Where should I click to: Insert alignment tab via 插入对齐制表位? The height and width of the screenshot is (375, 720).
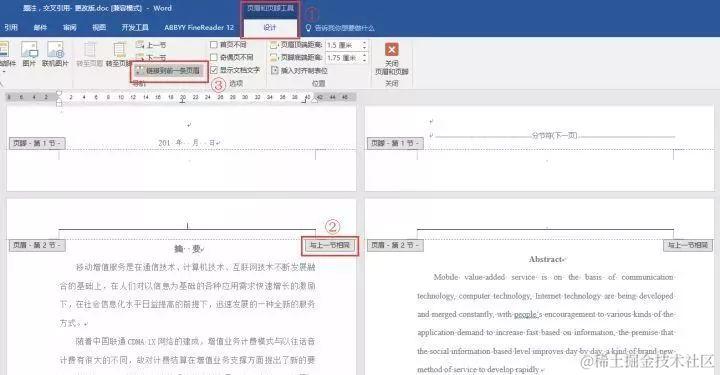point(299,71)
